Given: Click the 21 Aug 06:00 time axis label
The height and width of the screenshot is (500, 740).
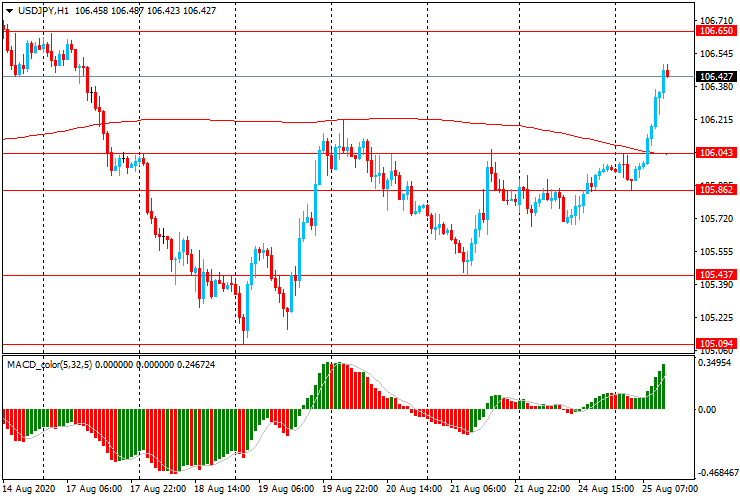Looking at the screenshot, I should (x=478, y=488).
